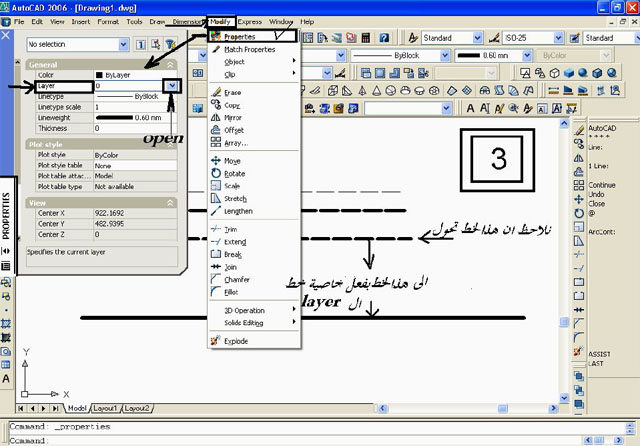Expand the Solids Editing submenu
Image resolution: width=640 pixels, height=446 pixels.
pyautogui.click(x=253, y=323)
